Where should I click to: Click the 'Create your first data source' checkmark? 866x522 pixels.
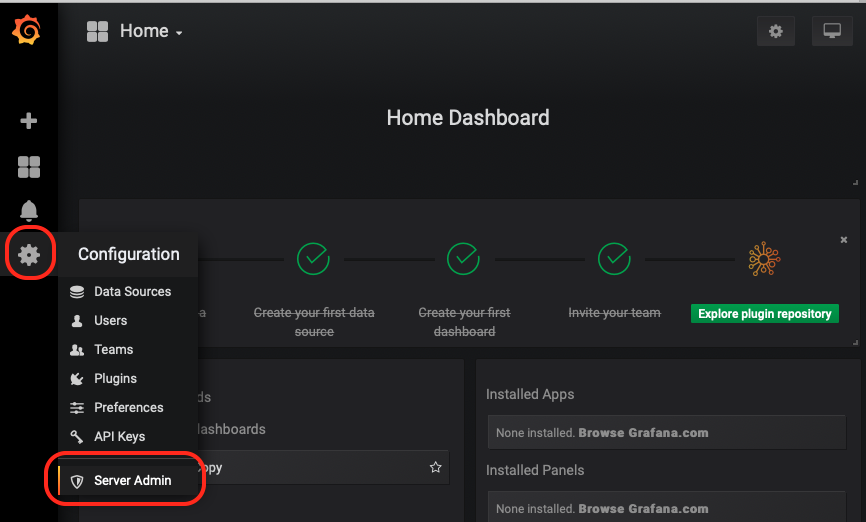313,259
